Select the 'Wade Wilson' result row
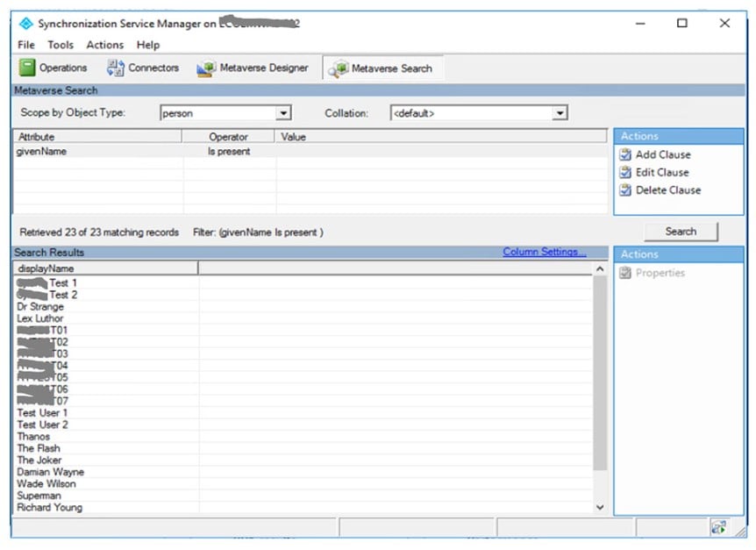756x550 pixels. (303, 484)
